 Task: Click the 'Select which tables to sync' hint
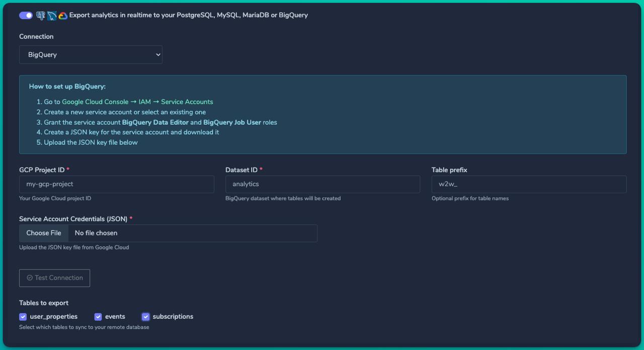click(84, 327)
